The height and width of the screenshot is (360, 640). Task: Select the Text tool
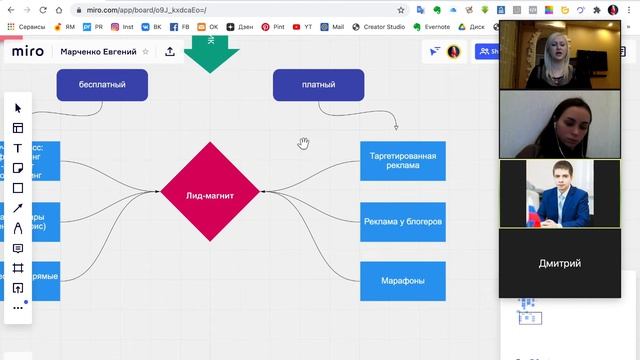click(x=18, y=148)
